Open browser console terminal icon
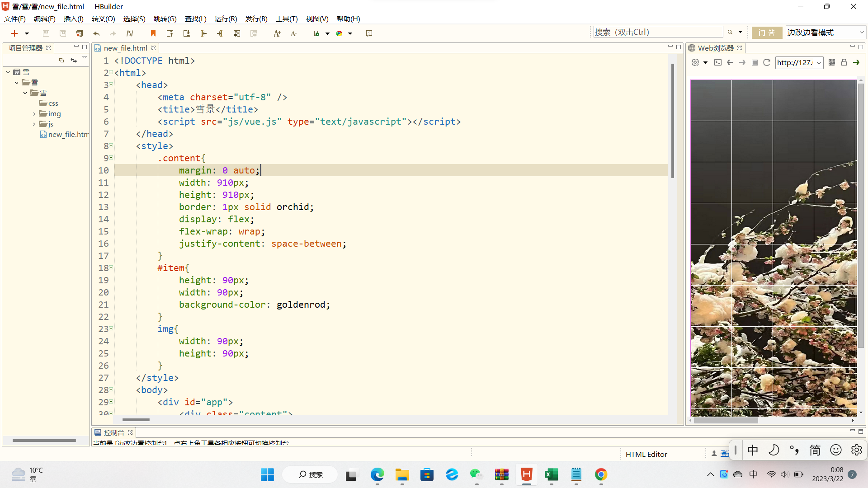The image size is (868, 488). [x=718, y=63]
